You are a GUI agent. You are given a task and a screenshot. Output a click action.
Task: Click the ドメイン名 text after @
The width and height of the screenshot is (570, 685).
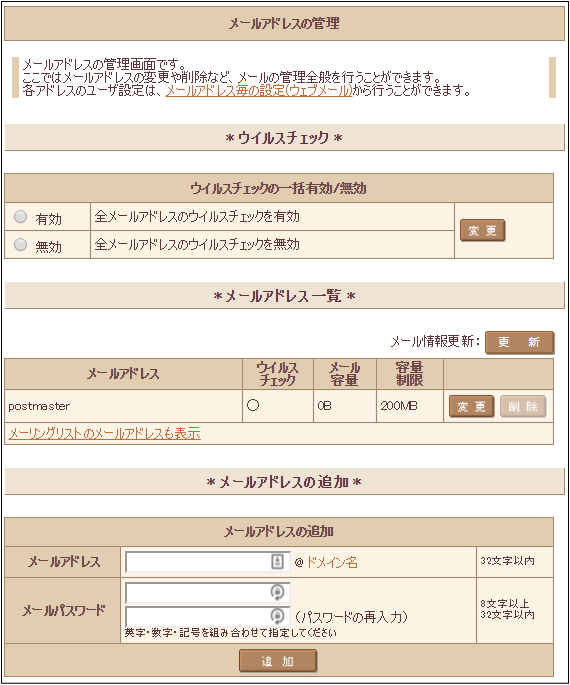(x=332, y=562)
